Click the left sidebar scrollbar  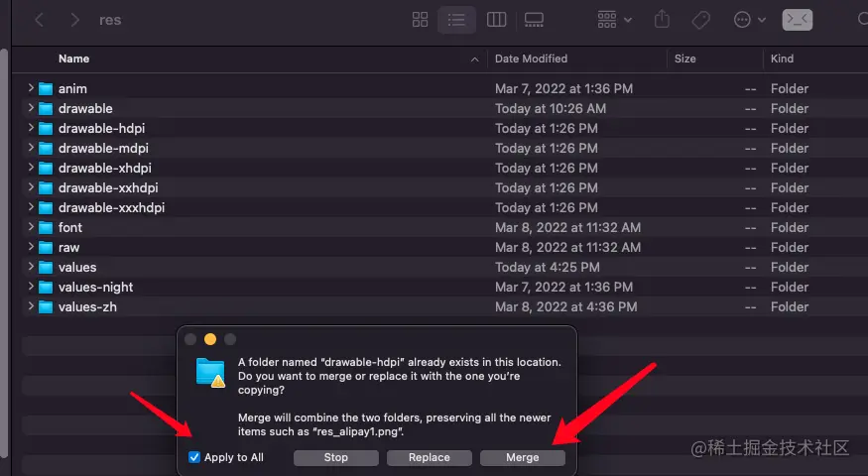4,252
